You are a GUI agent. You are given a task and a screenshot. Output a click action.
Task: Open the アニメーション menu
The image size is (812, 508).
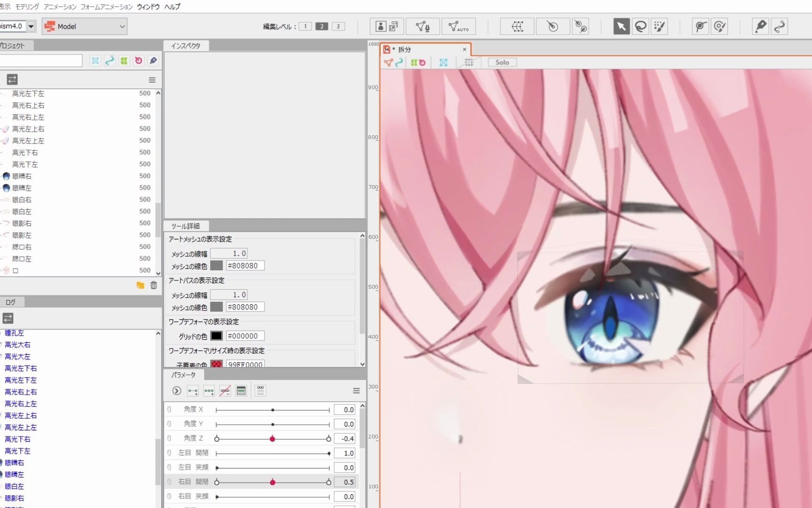60,7
